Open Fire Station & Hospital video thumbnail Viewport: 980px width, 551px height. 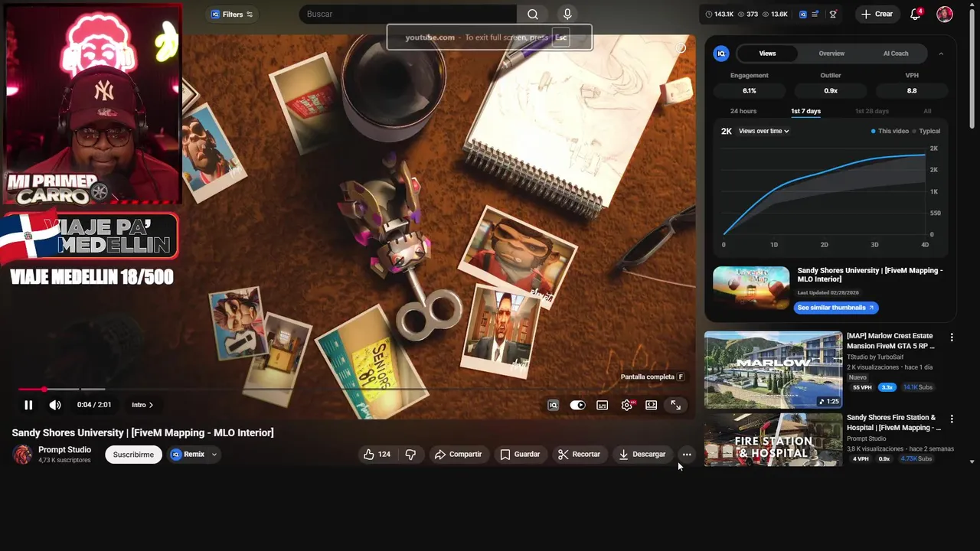[773, 439]
